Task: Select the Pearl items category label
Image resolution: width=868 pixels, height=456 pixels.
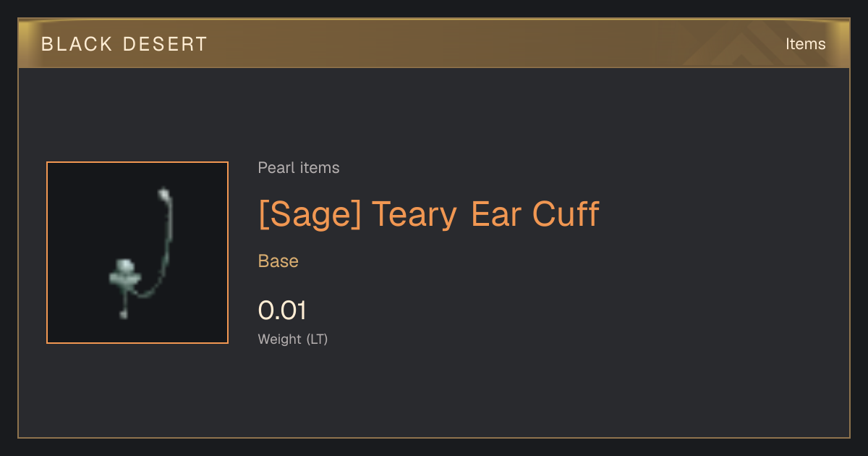Action: 299,168
